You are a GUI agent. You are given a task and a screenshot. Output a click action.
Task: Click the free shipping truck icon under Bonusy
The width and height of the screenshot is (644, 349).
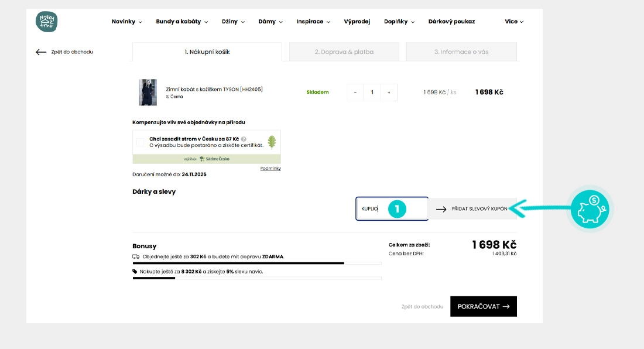coord(135,256)
